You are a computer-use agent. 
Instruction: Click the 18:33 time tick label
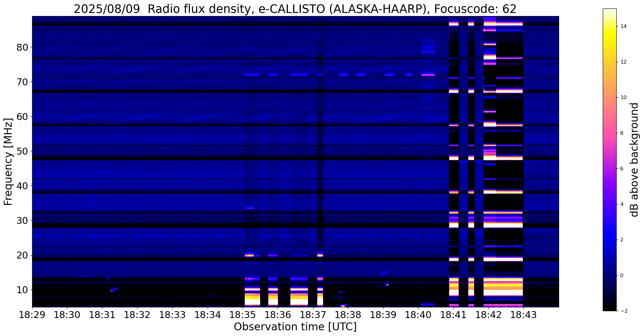click(172, 315)
